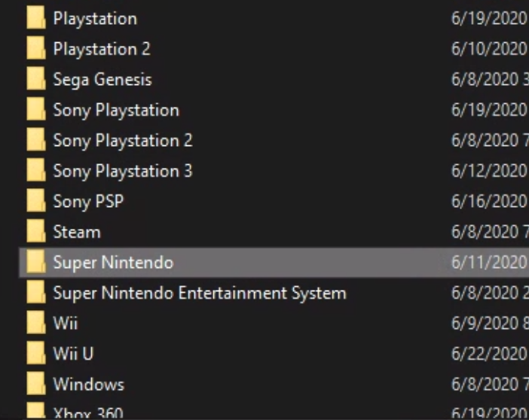Screen dimensions: 529x420
Task: Select Super Nintendo Entertainment System folder name
Action: pyautogui.click(x=200, y=294)
